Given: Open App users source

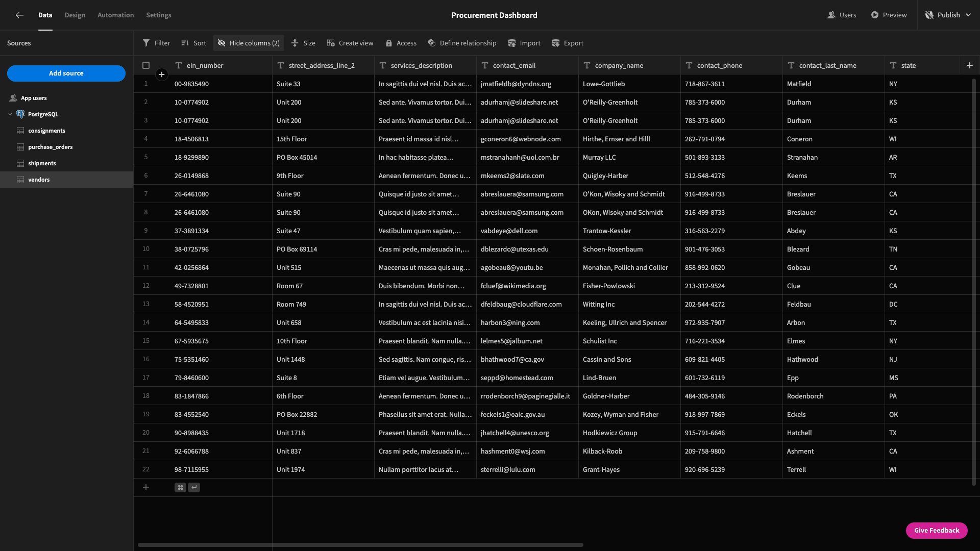Looking at the screenshot, I should tap(66, 98).
